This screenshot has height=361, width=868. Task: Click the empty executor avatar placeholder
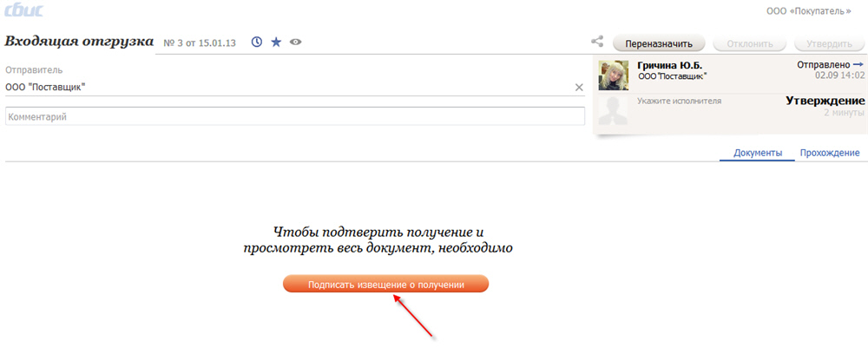(614, 110)
